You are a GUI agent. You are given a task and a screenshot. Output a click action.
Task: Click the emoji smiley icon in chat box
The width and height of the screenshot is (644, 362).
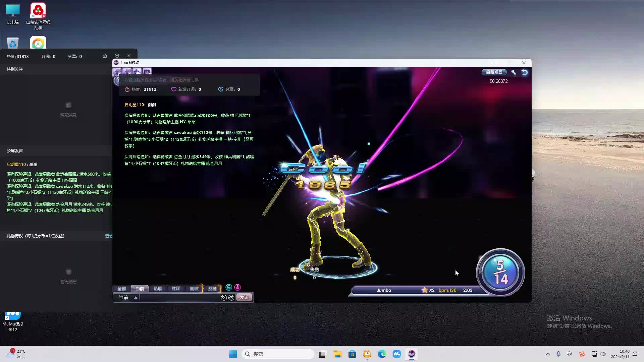coord(231,298)
